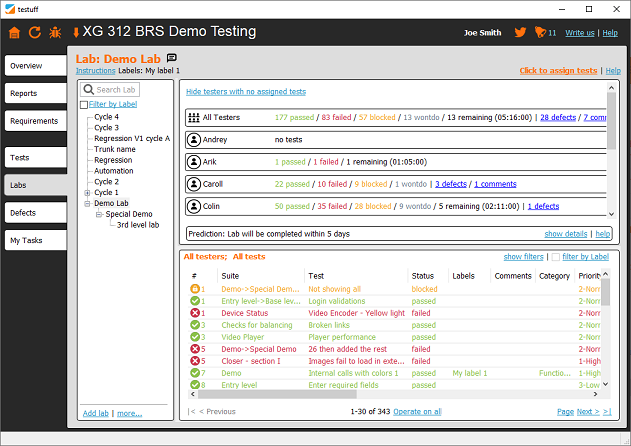Click passed icon on Player performance row
The width and height of the screenshot is (631, 446).
click(195, 337)
